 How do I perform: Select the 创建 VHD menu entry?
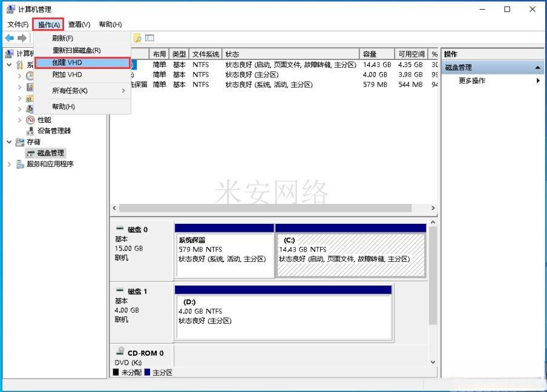coord(82,63)
